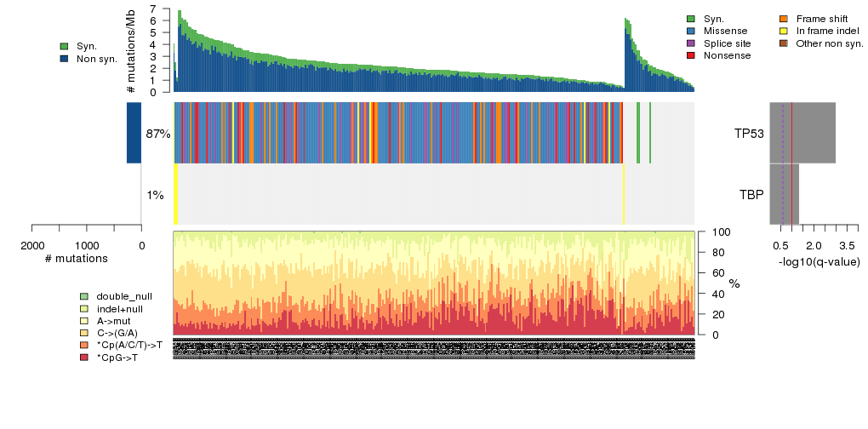Click the TBP gene label
868x429 pixels.
[751, 195]
